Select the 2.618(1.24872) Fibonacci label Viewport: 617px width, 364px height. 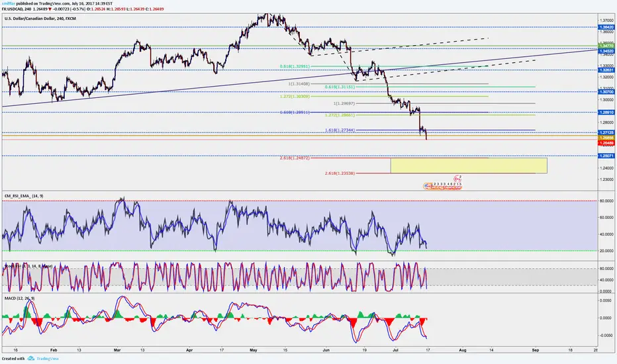(x=295, y=158)
